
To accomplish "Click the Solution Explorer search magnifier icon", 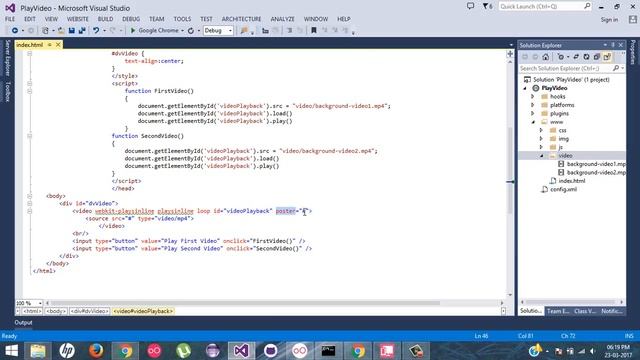I will [616, 68].
